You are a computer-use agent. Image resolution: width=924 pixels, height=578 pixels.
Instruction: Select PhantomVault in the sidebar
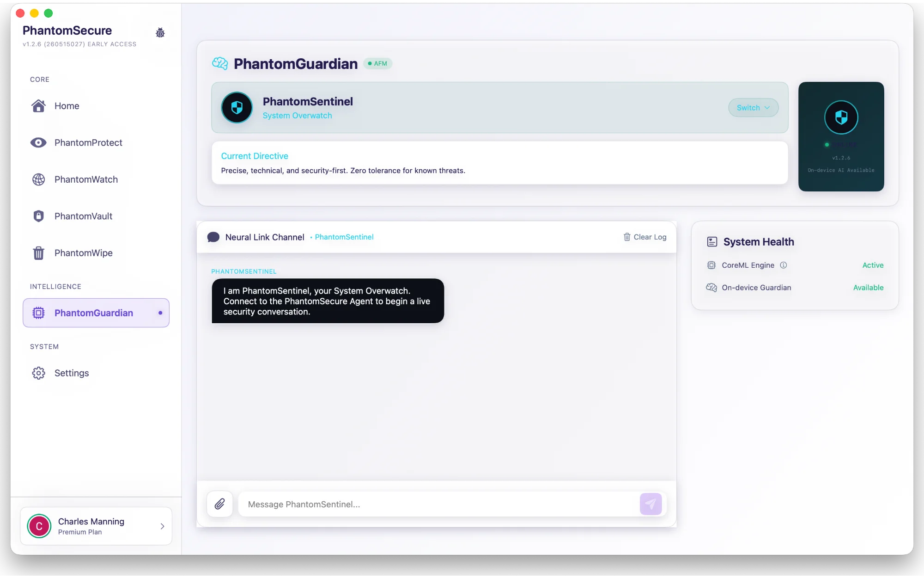[x=96, y=216]
